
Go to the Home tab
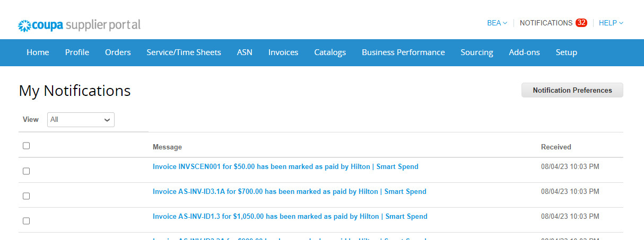(38, 52)
